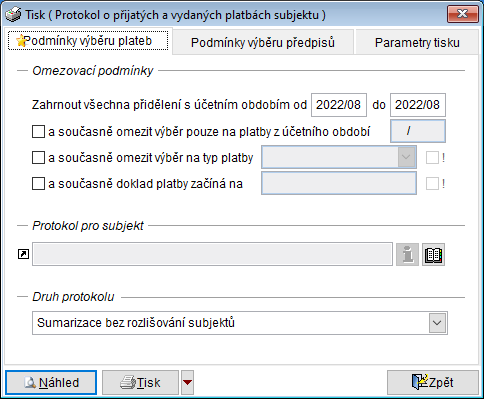
Task: Check 'omezit výběr na typ platby' option
Action: 38,157
